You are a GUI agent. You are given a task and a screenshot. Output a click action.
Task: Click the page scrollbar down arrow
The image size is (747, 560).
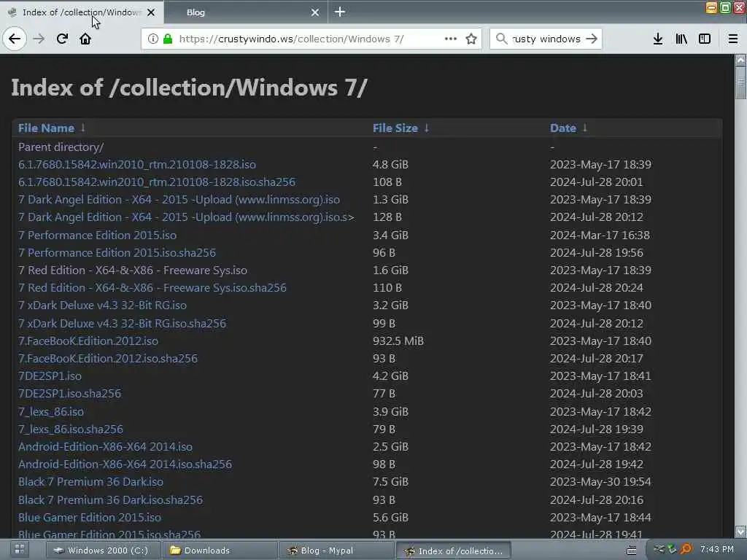pyautogui.click(x=740, y=532)
